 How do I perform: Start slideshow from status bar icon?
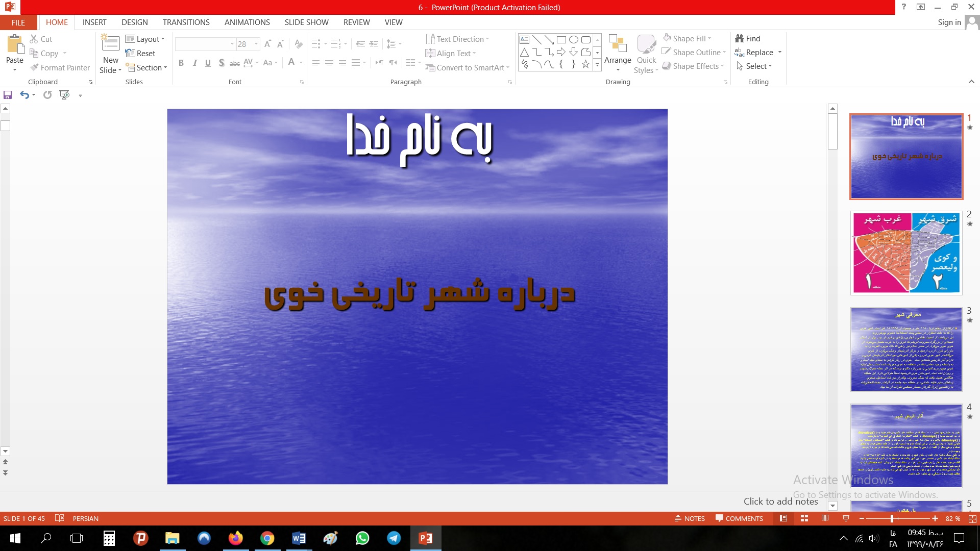coord(846,518)
